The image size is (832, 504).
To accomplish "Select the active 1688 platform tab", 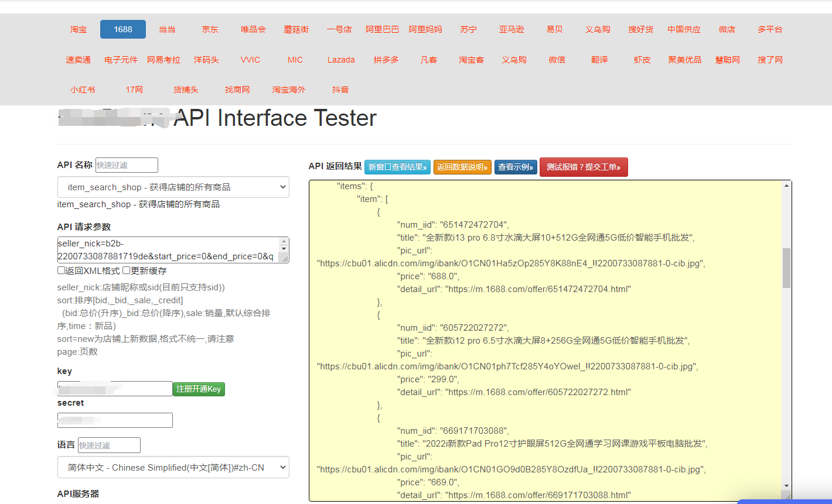I will pos(123,29).
